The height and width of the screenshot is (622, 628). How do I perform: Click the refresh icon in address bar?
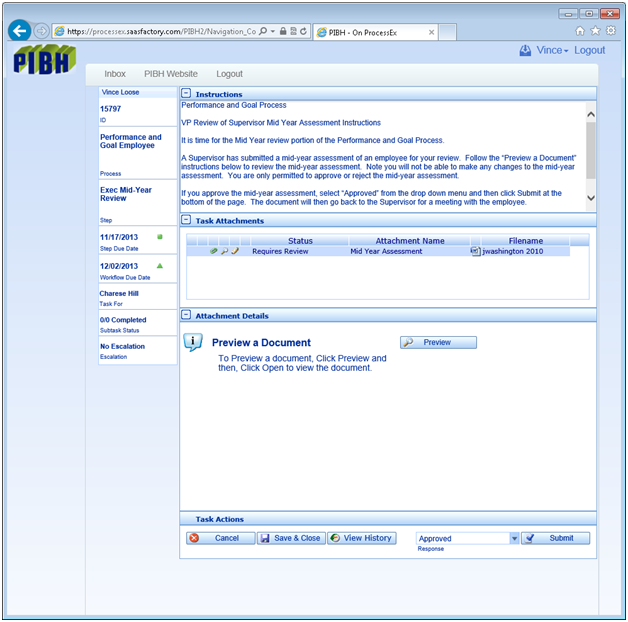click(x=303, y=31)
